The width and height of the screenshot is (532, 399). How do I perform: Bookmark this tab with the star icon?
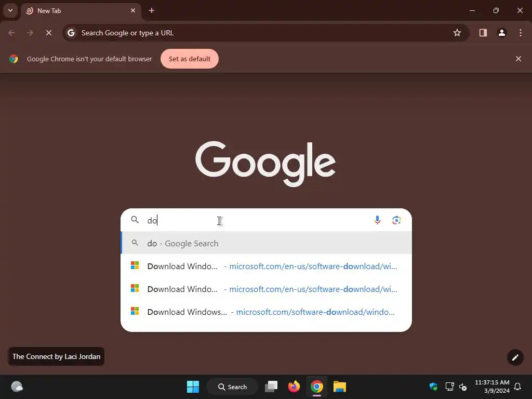[457, 33]
